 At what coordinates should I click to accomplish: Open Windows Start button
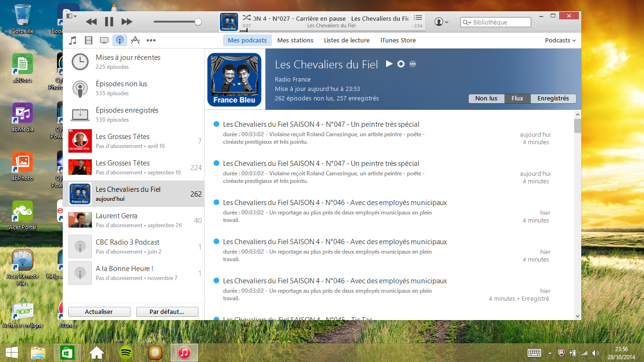pos(12,352)
